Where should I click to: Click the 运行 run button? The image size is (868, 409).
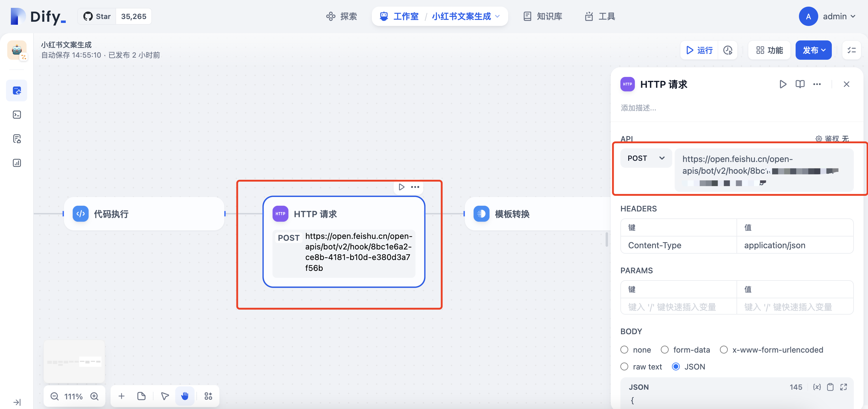pyautogui.click(x=699, y=50)
